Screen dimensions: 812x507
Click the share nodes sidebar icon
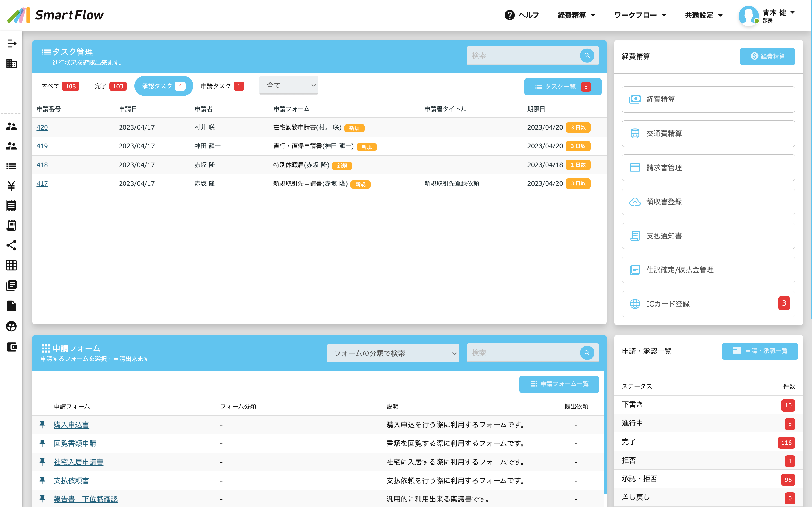11,245
